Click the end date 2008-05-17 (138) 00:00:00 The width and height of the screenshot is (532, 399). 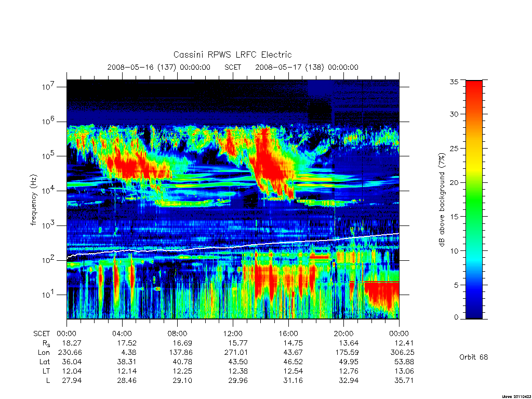coord(307,67)
